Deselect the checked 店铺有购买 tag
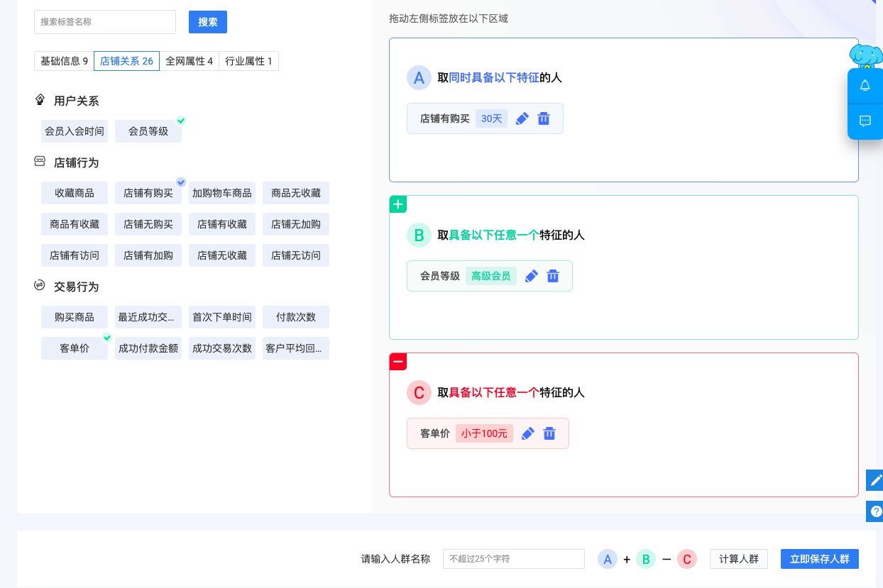 coord(148,193)
